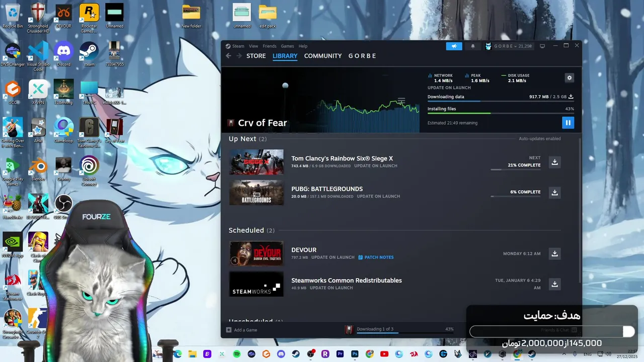This screenshot has height=362, width=644.
Task: Click the PUBG: BATTLEGROUNDS thumbnail
Action: click(257, 193)
